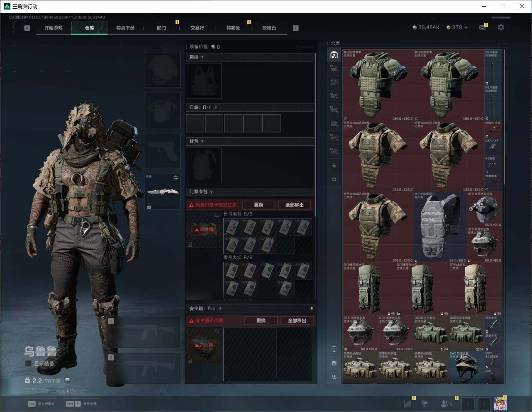Select the GT5 helmet with 34.0/34.0 durability
The image size is (532, 412).
click(395, 334)
